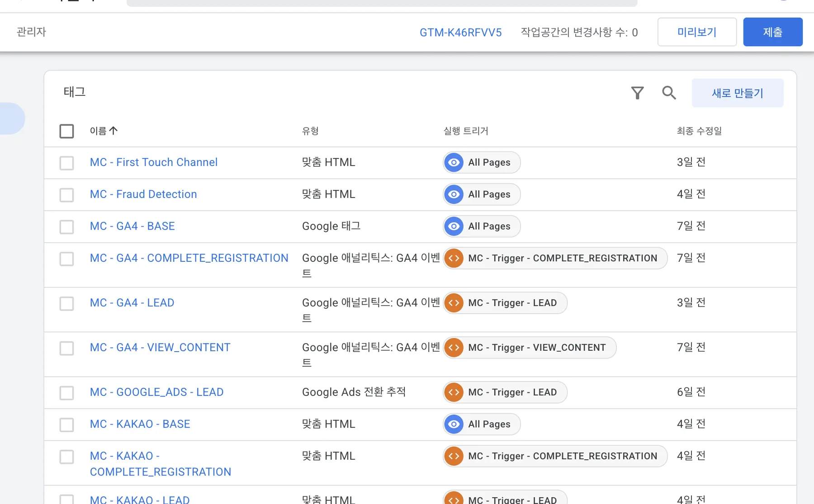Check the MC - First Touch Channel row

click(x=66, y=163)
